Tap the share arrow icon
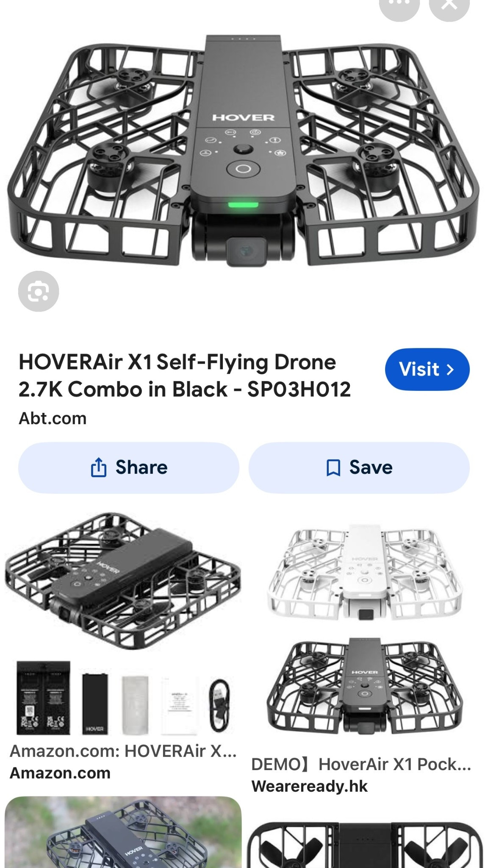This screenshot has height=868, width=488. (98, 467)
